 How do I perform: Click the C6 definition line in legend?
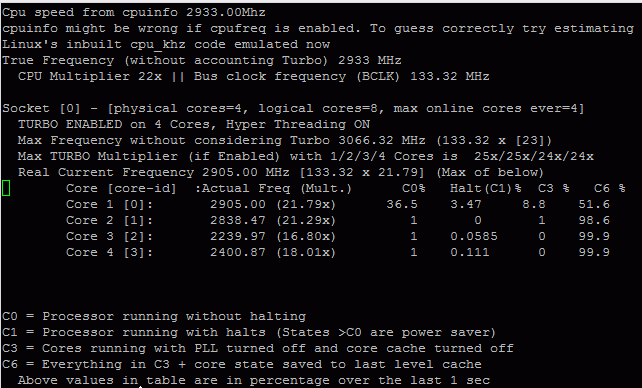(x=242, y=364)
